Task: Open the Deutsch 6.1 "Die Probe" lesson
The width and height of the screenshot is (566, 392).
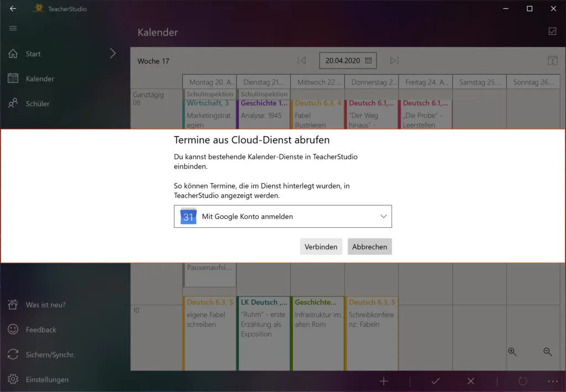Action: (426, 114)
